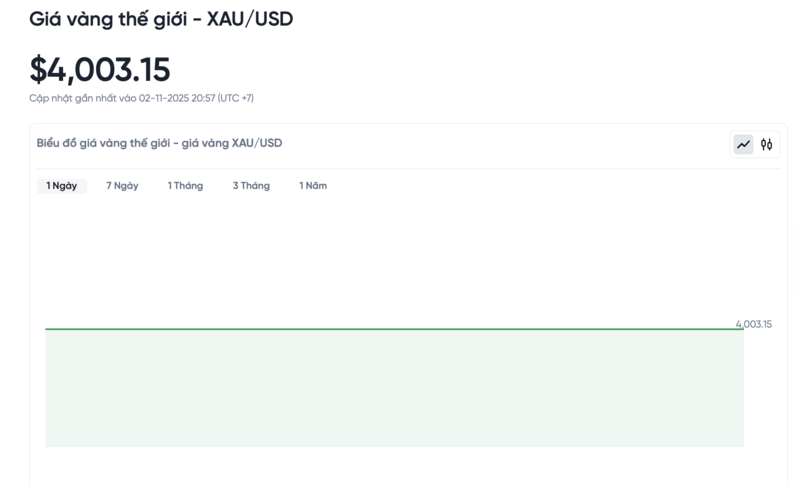
Task: Click the Cập nhật gần nhất label
Action: (x=83, y=98)
